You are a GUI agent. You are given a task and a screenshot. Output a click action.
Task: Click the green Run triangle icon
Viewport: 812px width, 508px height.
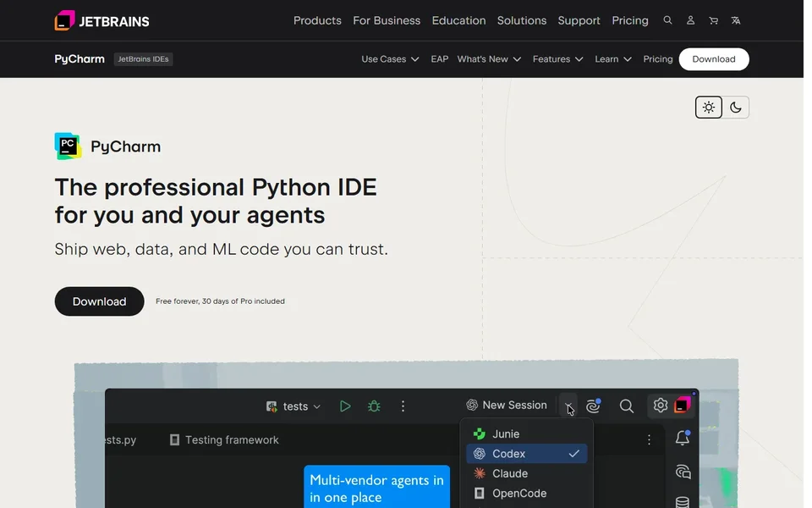click(345, 406)
